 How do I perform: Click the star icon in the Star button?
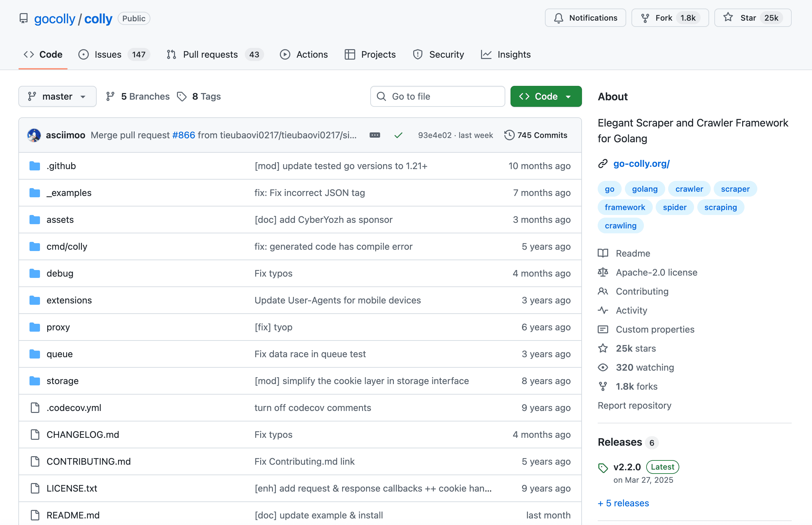pyautogui.click(x=728, y=17)
